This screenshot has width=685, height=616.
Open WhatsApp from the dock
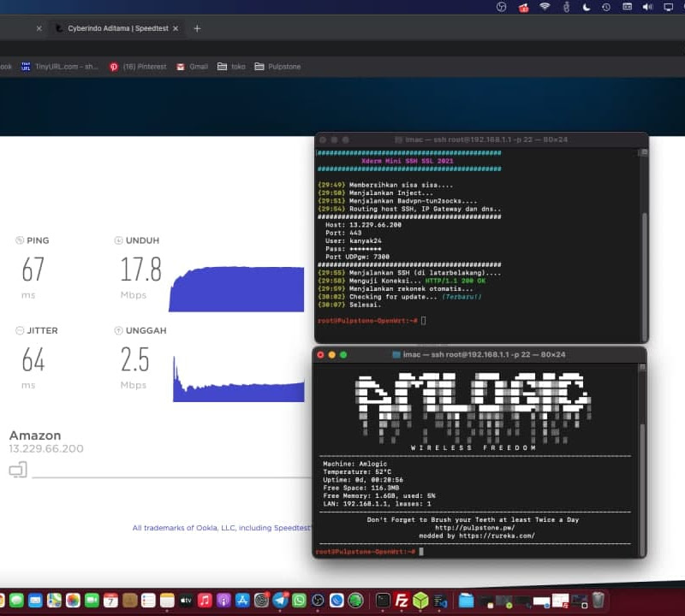[x=299, y=601]
